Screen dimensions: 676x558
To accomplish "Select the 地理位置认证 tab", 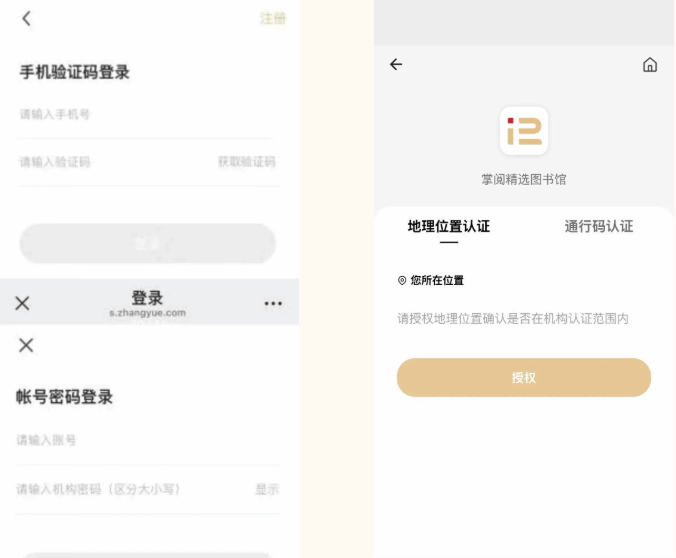I will point(449,226).
